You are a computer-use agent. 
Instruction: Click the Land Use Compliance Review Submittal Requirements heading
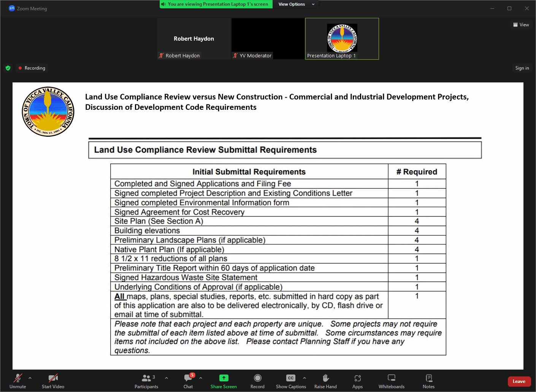[205, 150]
